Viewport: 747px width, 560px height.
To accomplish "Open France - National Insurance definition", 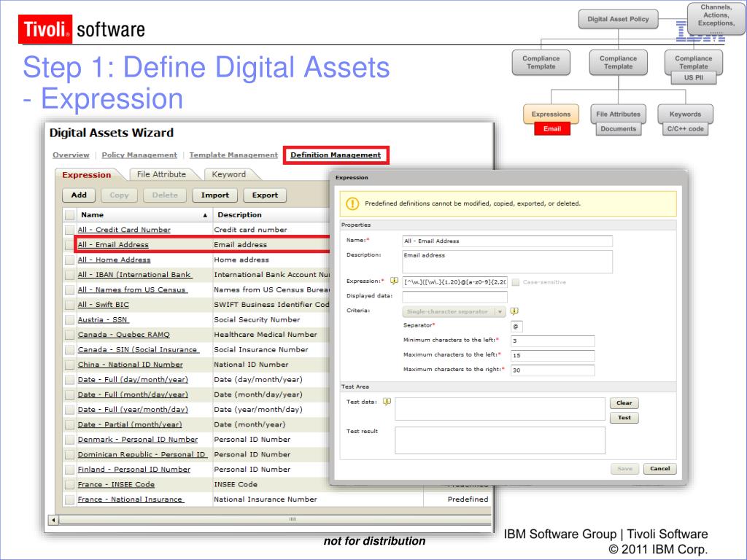I will [131, 499].
